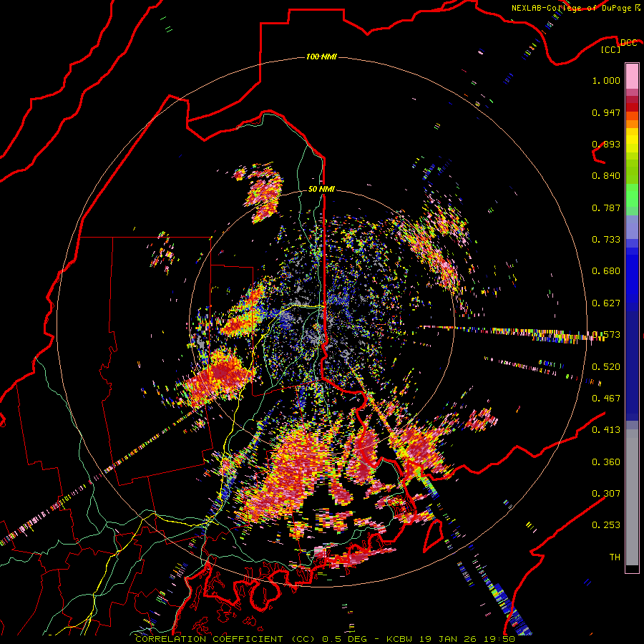The width and height of the screenshot is (644, 644).
Task: Select the 0.733 scale value
Action: pos(606,240)
